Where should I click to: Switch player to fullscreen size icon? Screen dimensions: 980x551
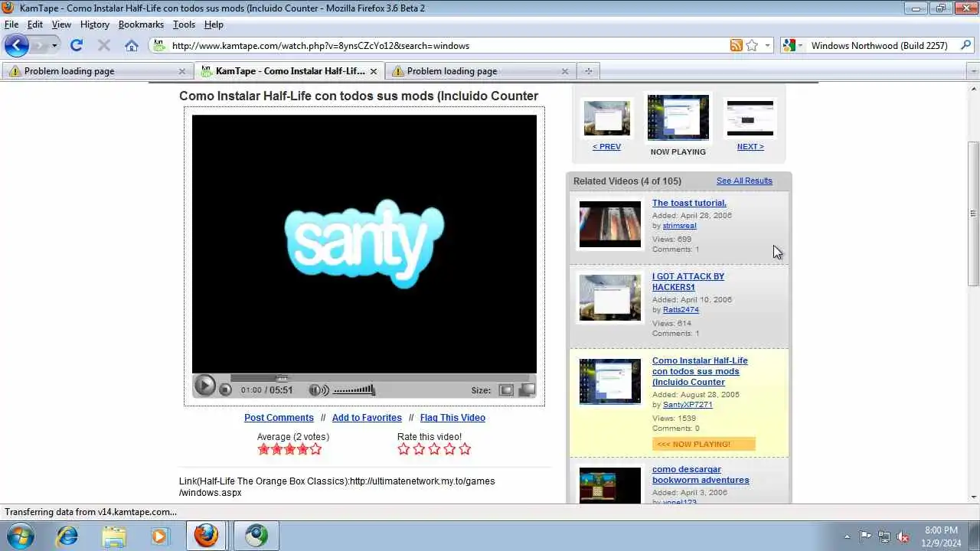pos(527,390)
